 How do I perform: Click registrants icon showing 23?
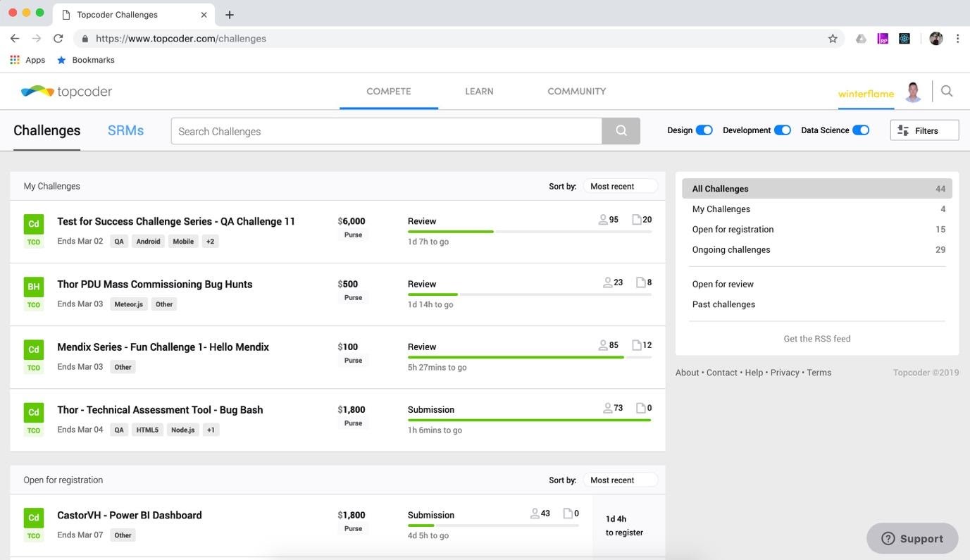(607, 282)
